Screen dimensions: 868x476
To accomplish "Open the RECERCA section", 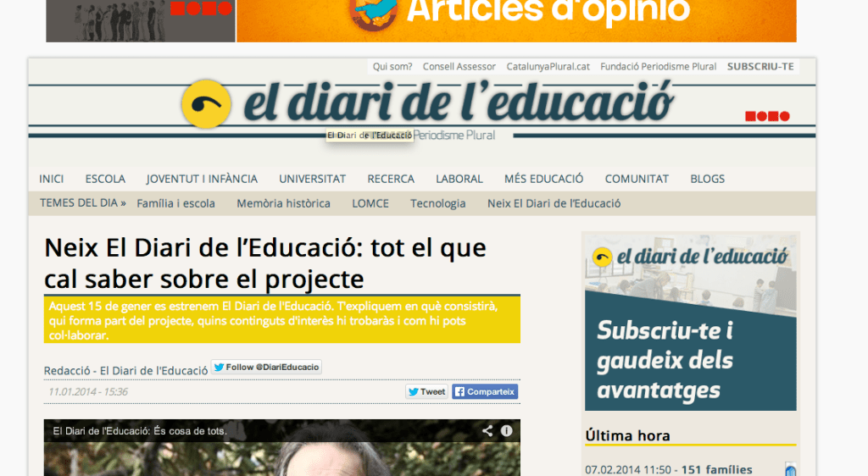I will coord(391,179).
